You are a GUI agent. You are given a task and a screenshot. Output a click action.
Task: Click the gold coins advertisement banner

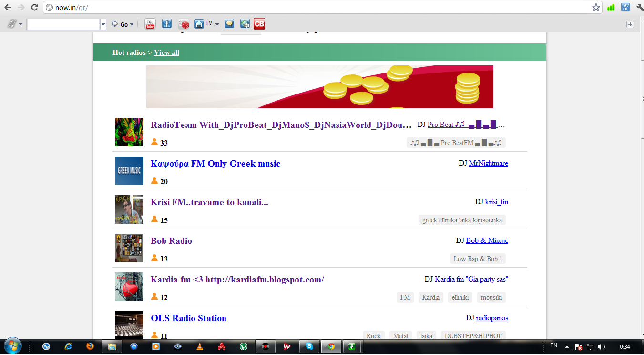point(319,87)
